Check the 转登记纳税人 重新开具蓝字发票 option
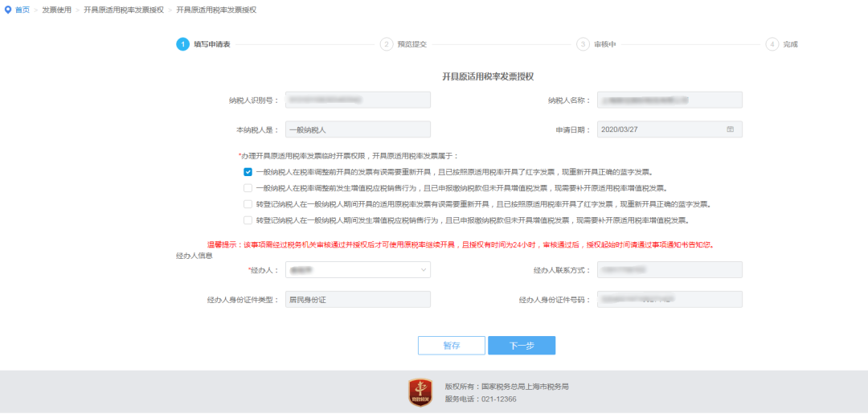The image size is (868, 414). click(x=248, y=204)
